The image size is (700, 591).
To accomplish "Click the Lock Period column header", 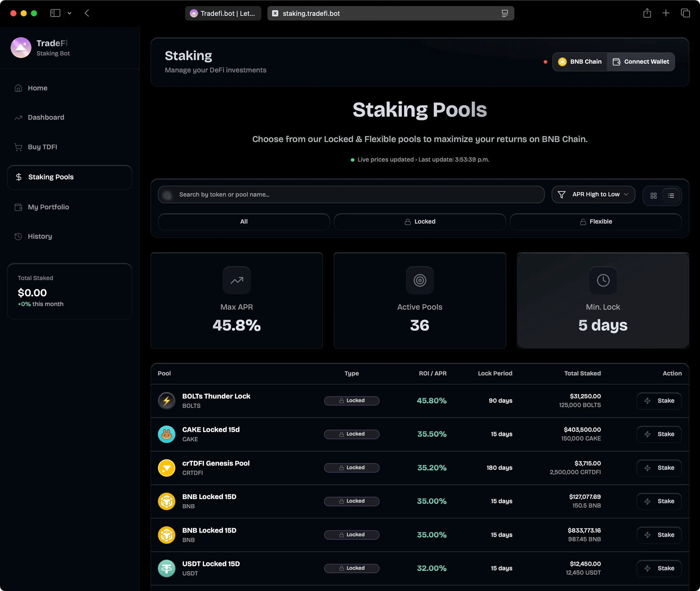I will [x=495, y=373].
